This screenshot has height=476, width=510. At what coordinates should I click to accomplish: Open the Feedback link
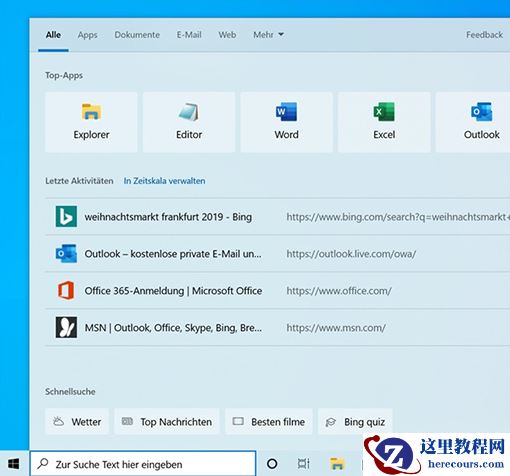(x=484, y=35)
